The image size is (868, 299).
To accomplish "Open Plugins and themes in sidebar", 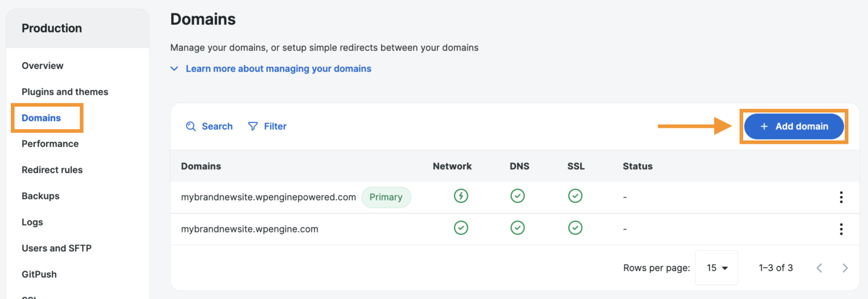I will 65,92.
